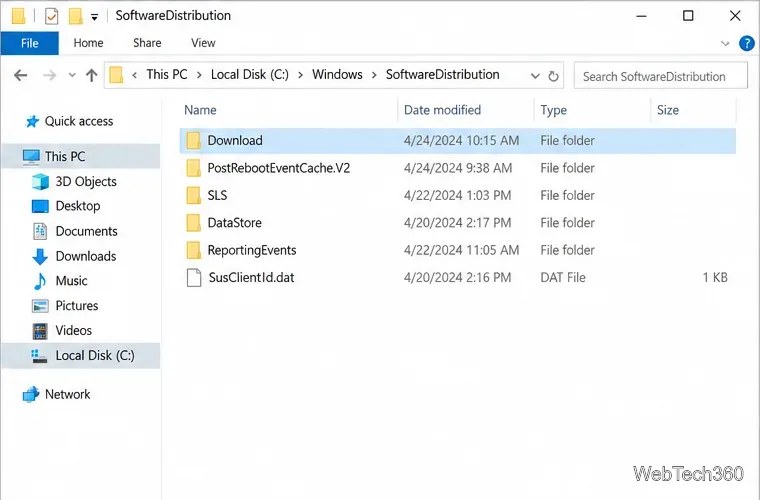Sort by the Size column header

pos(667,110)
